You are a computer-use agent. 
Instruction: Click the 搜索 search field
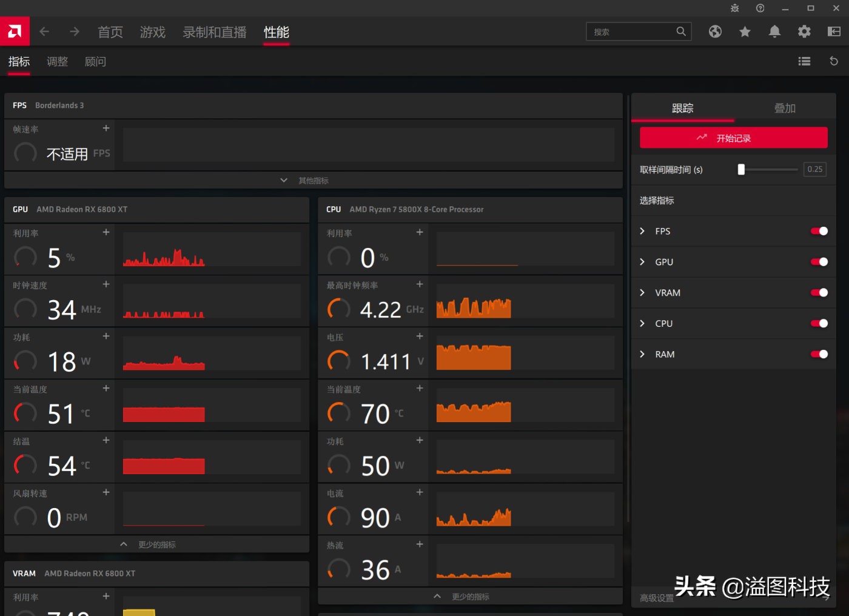[x=639, y=32]
